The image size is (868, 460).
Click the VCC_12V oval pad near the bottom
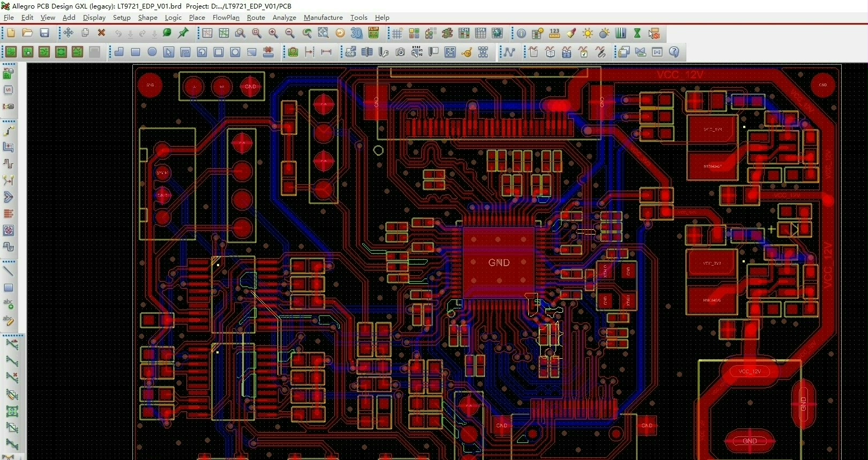[x=750, y=372]
